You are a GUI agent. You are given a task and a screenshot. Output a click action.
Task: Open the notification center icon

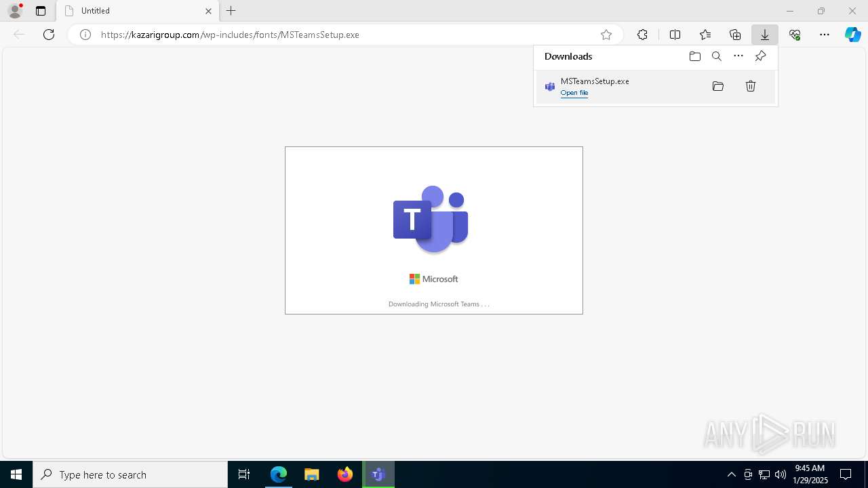pos(846,474)
